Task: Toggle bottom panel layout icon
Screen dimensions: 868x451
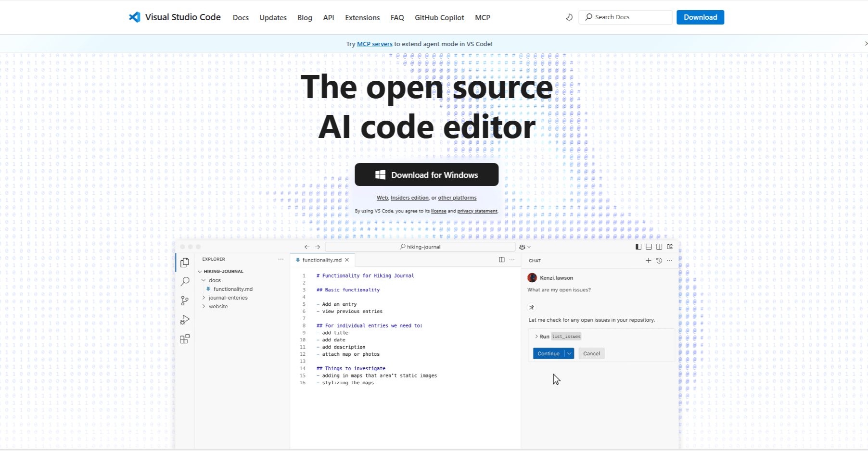Action: coord(649,247)
